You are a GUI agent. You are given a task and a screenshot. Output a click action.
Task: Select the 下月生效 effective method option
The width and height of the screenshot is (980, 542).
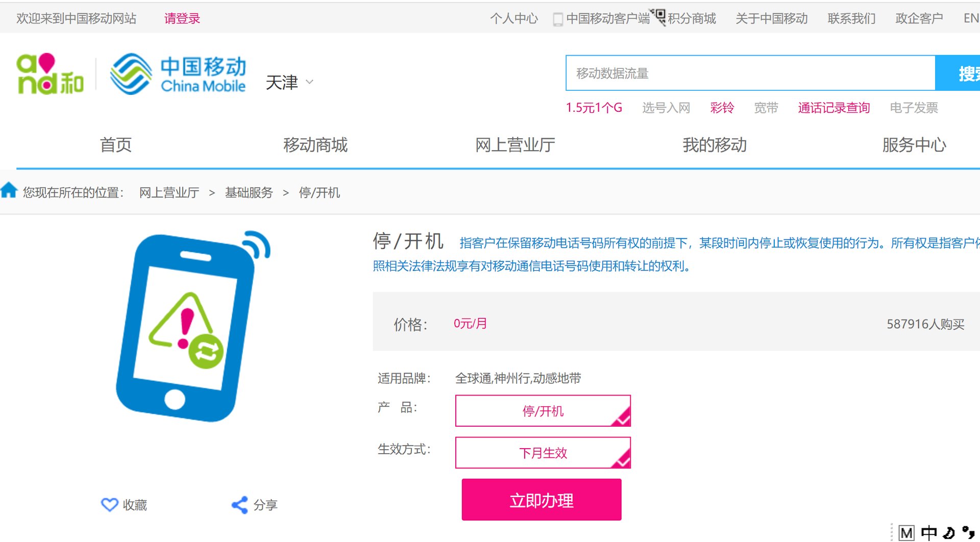543,453
